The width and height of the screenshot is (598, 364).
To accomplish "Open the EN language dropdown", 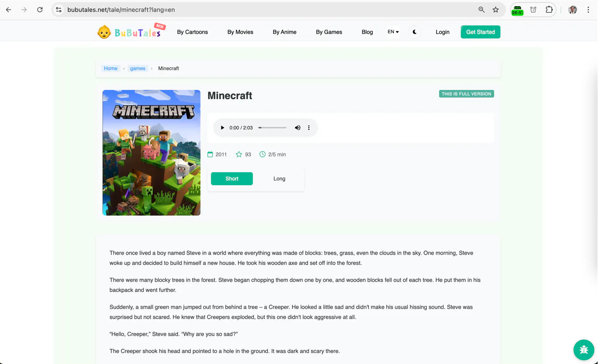I will [x=393, y=32].
